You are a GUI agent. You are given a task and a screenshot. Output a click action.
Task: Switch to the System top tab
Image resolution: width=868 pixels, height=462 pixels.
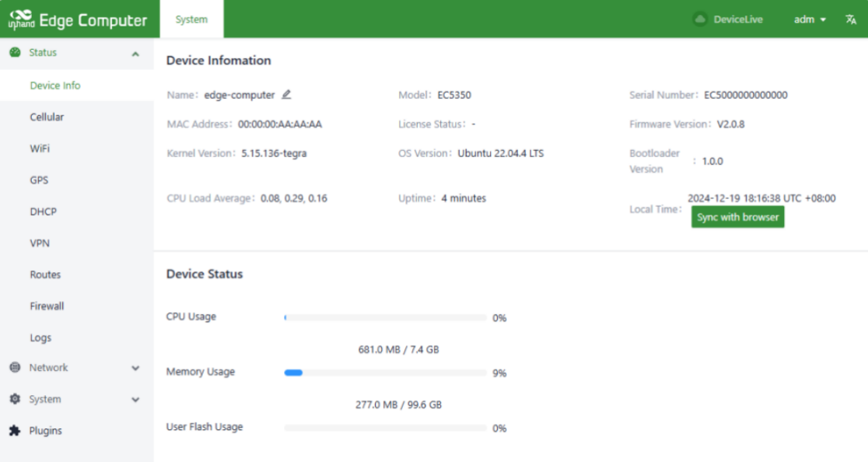click(191, 19)
